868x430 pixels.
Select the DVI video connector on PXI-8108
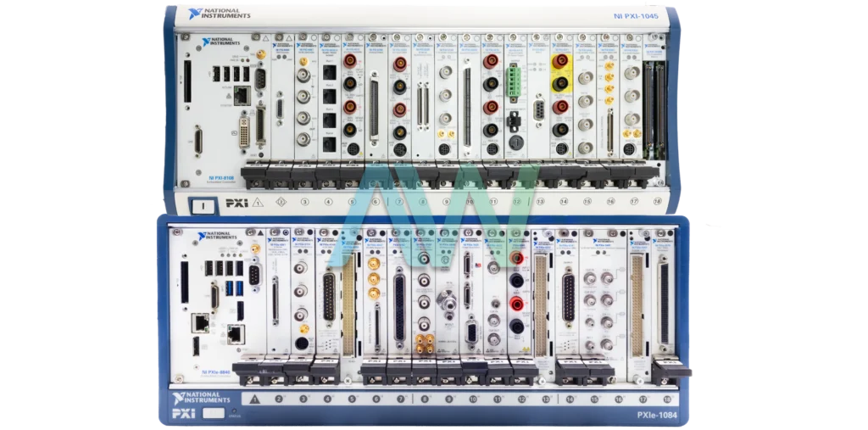pyautogui.click(x=244, y=133)
